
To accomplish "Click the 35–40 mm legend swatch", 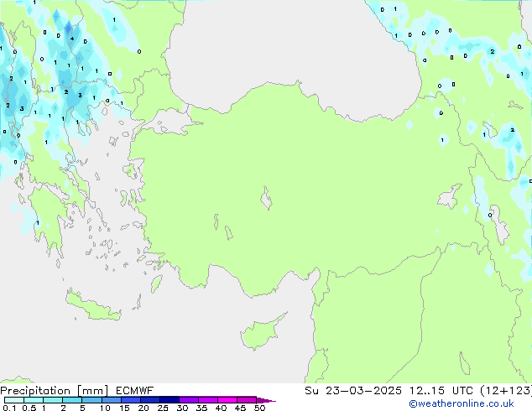I will click(208, 400).
